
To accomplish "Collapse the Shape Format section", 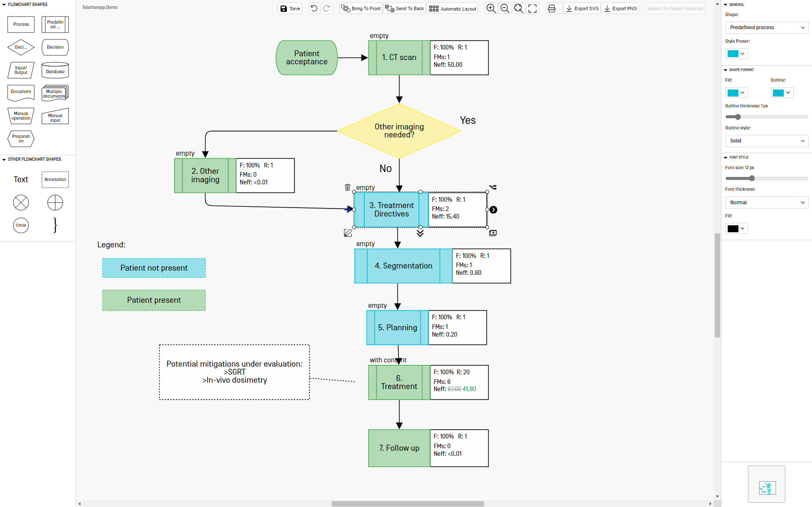I will (x=726, y=70).
